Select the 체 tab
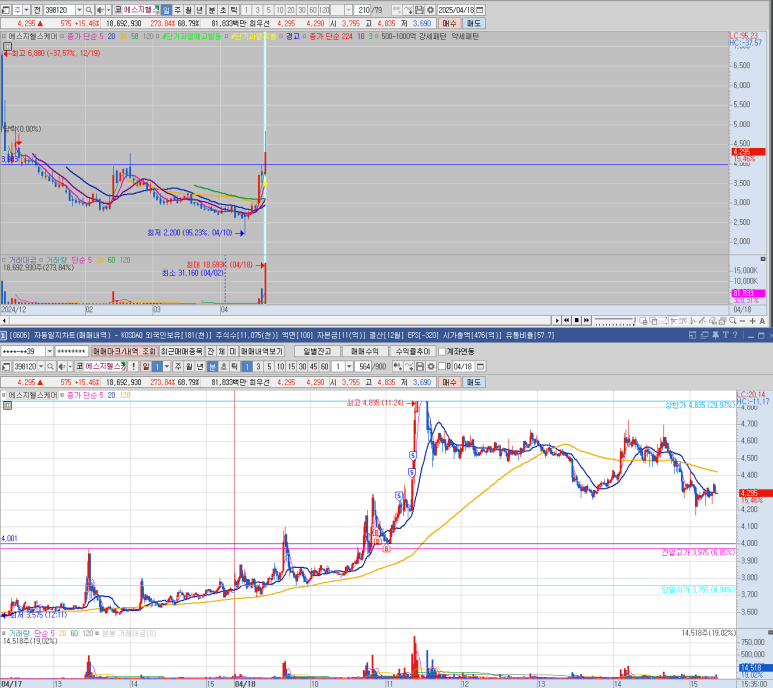 [x=222, y=351]
